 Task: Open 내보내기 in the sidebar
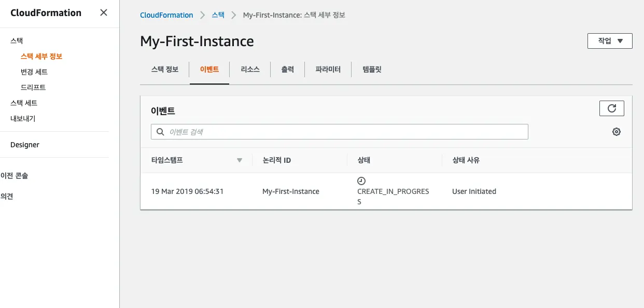tap(23, 118)
